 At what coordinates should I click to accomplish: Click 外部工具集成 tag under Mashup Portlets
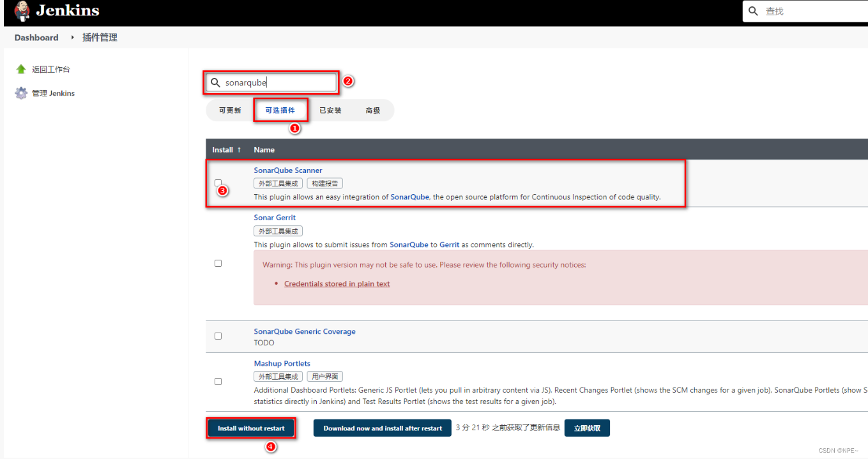click(x=278, y=377)
